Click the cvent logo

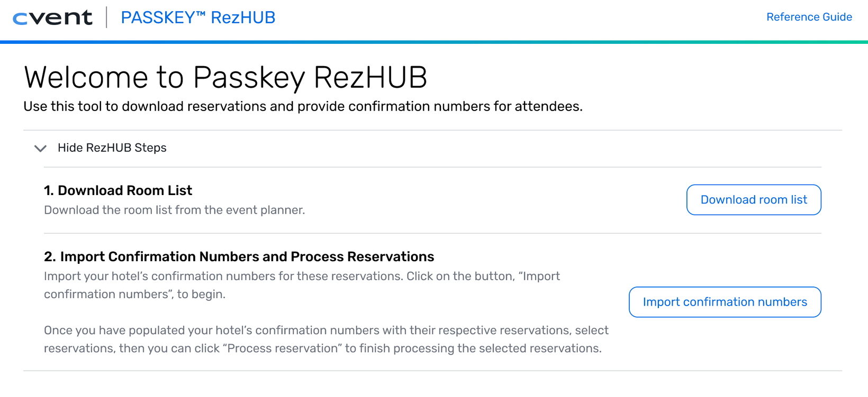click(52, 18)
